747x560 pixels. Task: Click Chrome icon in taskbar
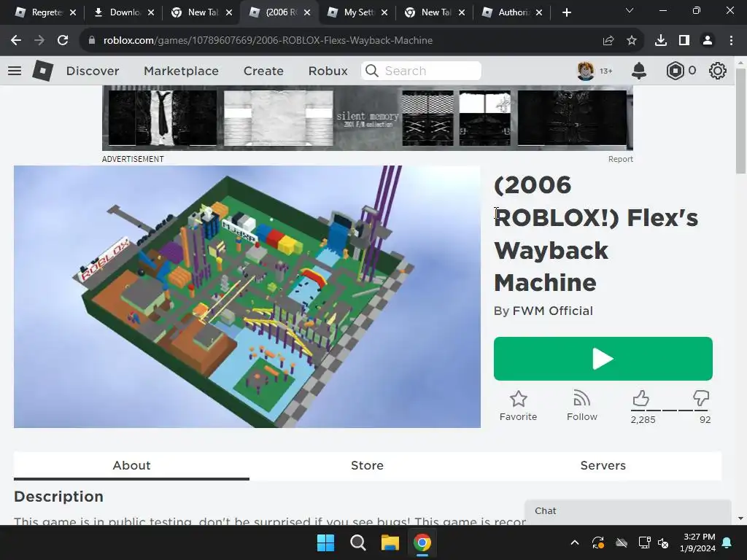tap(422, 542)
